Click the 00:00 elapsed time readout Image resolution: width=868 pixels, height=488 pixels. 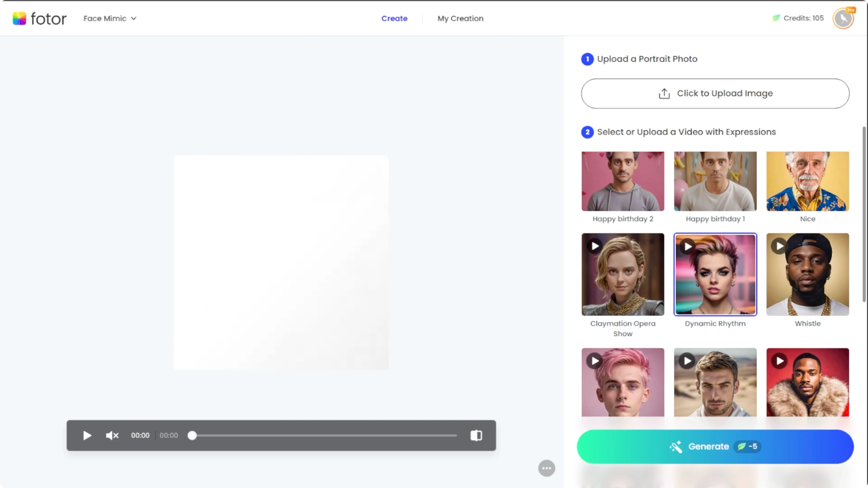click(x=140, y=435)
